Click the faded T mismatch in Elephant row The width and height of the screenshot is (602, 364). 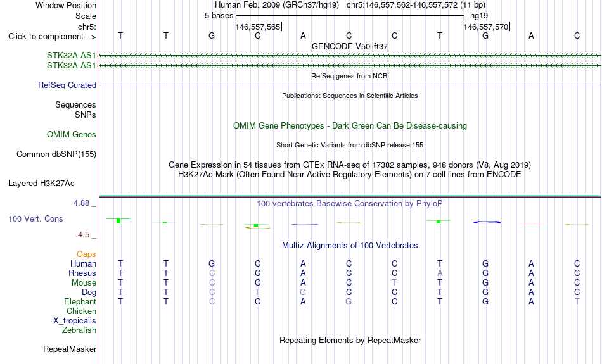[x=577, y=301]
